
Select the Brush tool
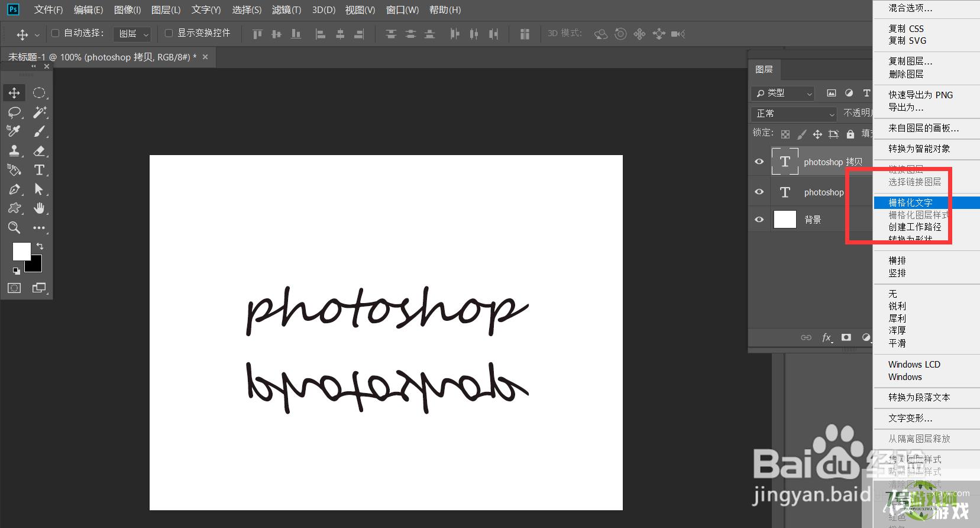tap(39, 131)
